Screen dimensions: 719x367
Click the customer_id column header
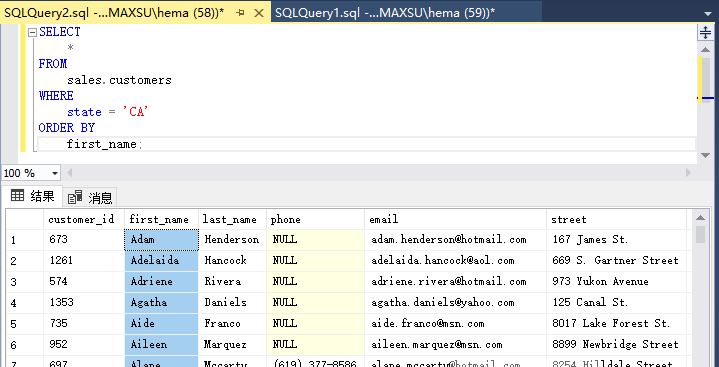(x=84, y=219)
